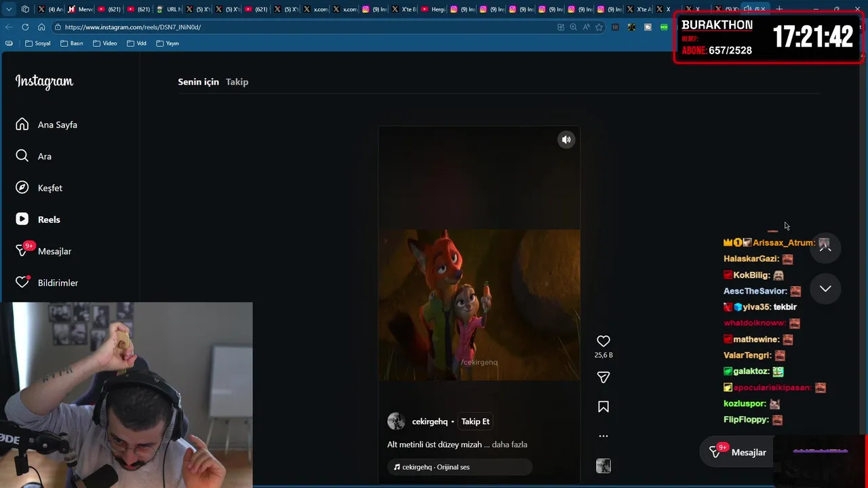This screenshot has height=488, width=868.
Task: Click the Instagram logo
Action: point(44,82)
